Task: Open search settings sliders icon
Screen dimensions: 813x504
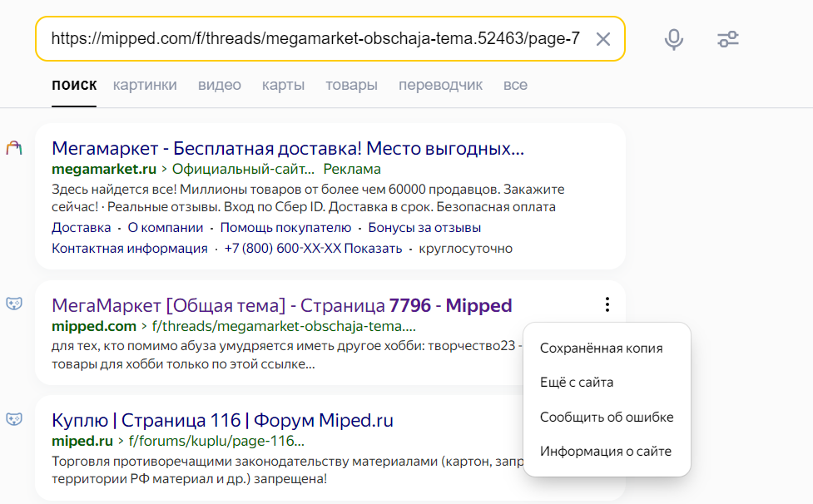Action: click(728, 39)
